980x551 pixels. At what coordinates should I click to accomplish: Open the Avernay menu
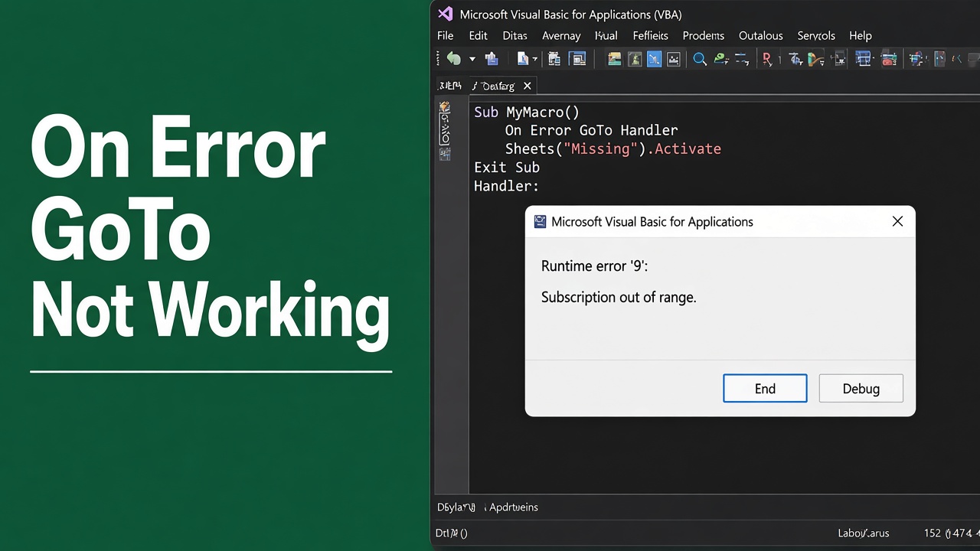561,35
